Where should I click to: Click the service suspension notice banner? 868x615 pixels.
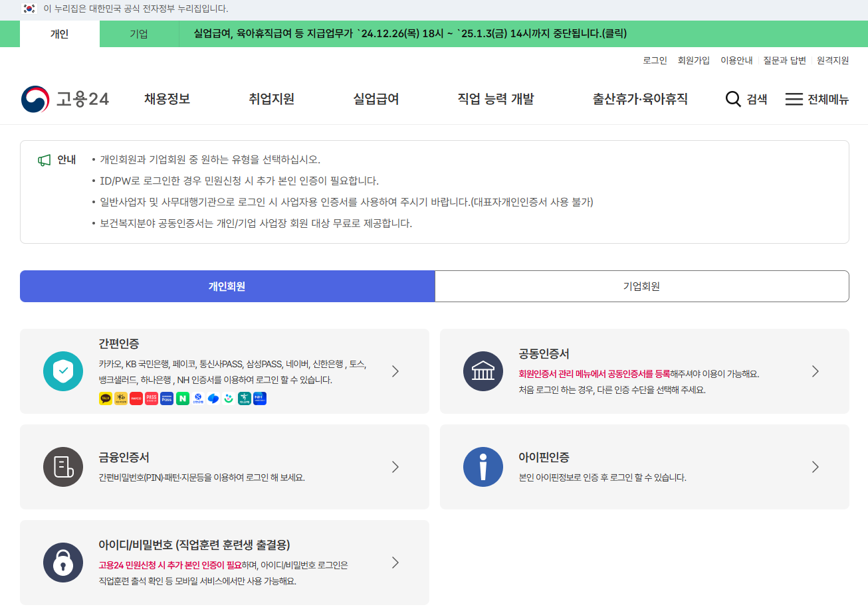click(x=407, y=33)
